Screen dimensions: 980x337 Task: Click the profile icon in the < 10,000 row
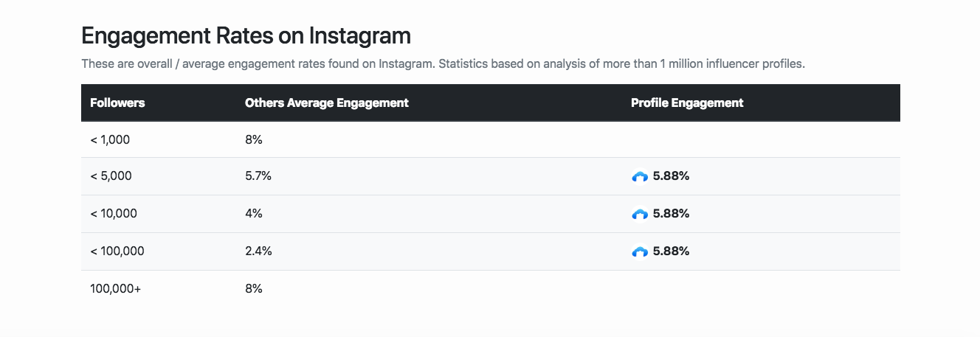point(640,214)
